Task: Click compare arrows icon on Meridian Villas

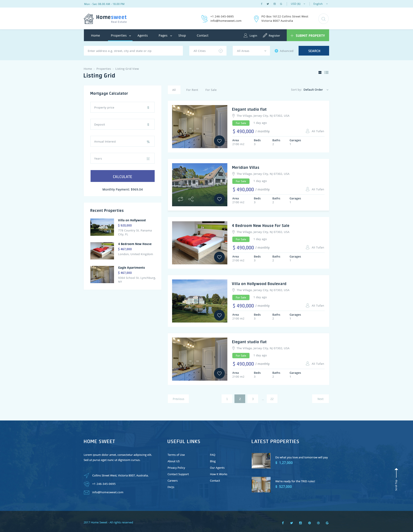Action: click(180, 199)
